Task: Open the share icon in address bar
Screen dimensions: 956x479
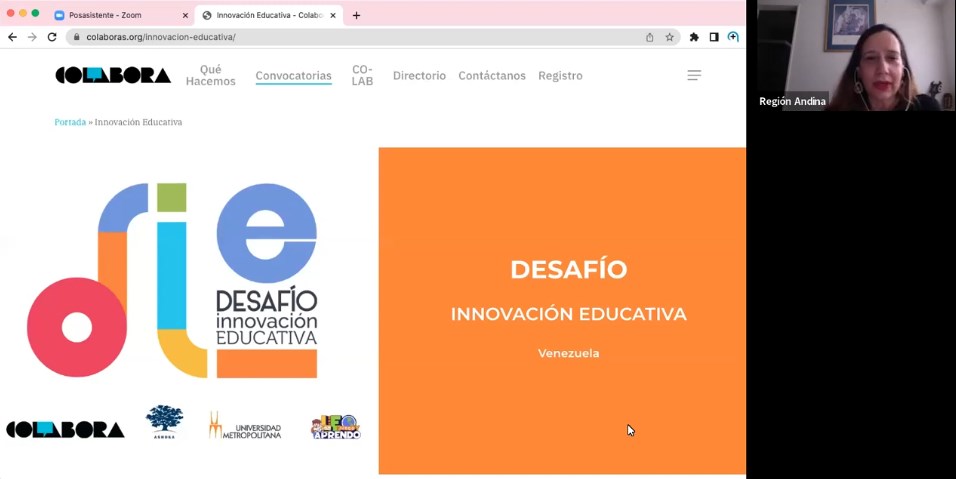Action: point(650,37)
